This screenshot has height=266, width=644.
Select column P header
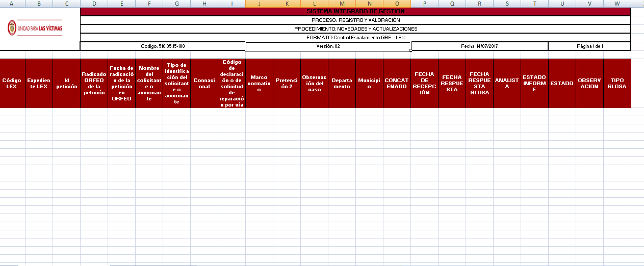(424, 4)
